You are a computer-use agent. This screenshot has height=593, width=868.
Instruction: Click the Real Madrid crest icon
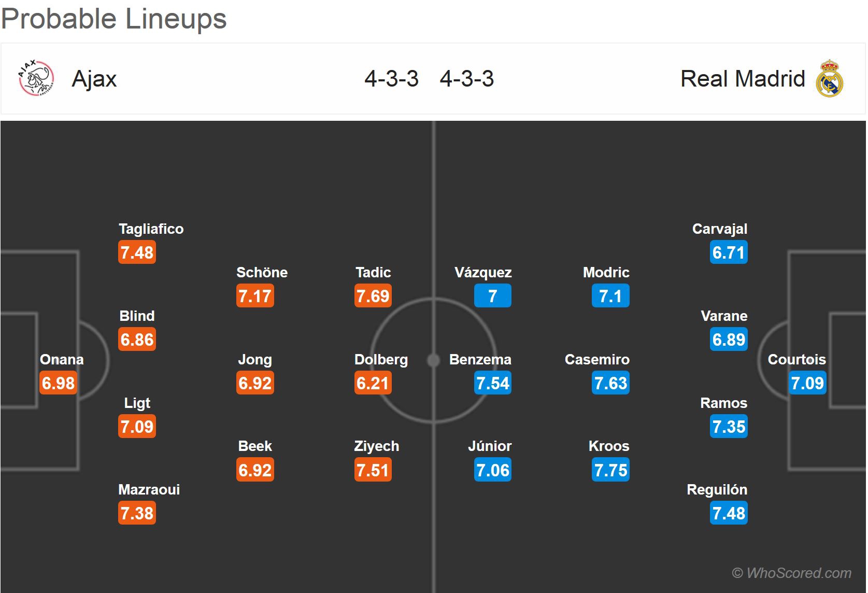coord(830,79)
